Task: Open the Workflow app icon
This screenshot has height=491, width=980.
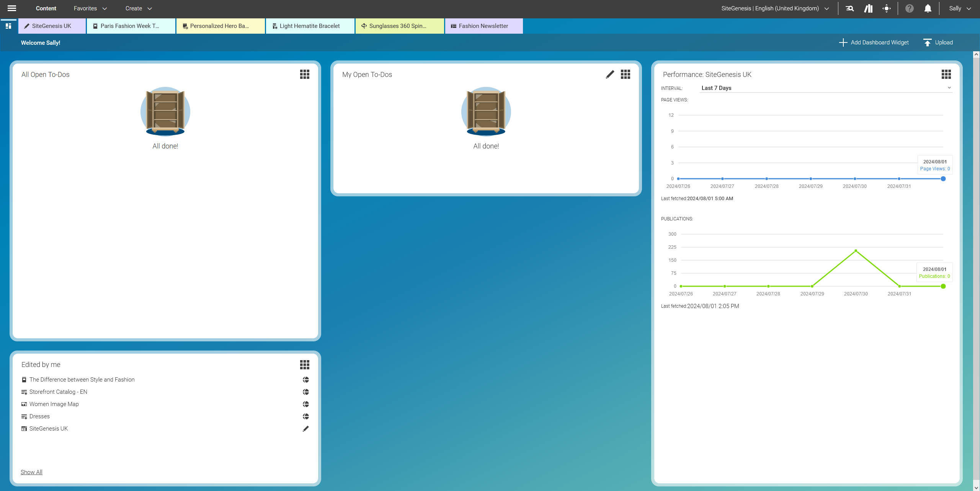Action: click(887, 8)
